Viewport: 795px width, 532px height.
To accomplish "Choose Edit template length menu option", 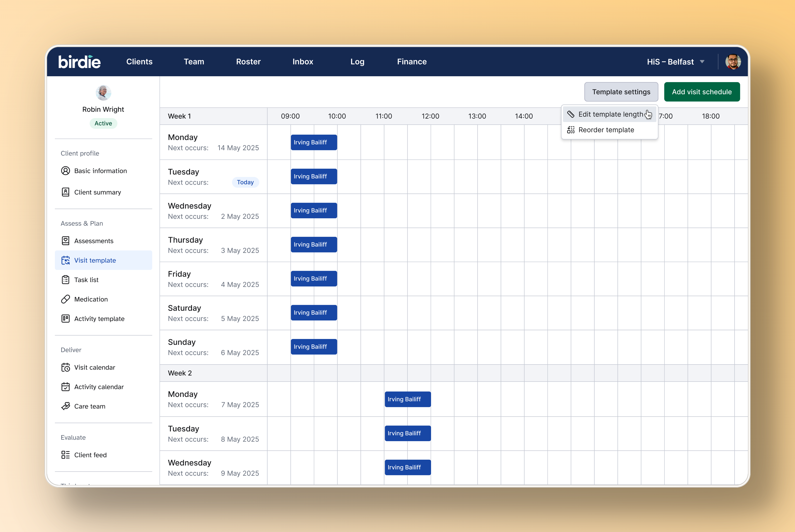I will pyautogui.click(x=610, y=114).
